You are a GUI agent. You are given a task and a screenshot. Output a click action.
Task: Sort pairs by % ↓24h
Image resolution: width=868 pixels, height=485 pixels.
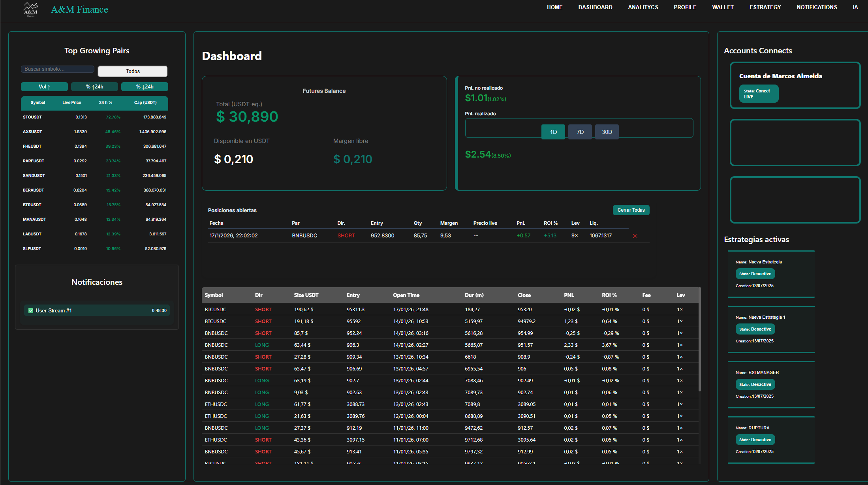145,86
